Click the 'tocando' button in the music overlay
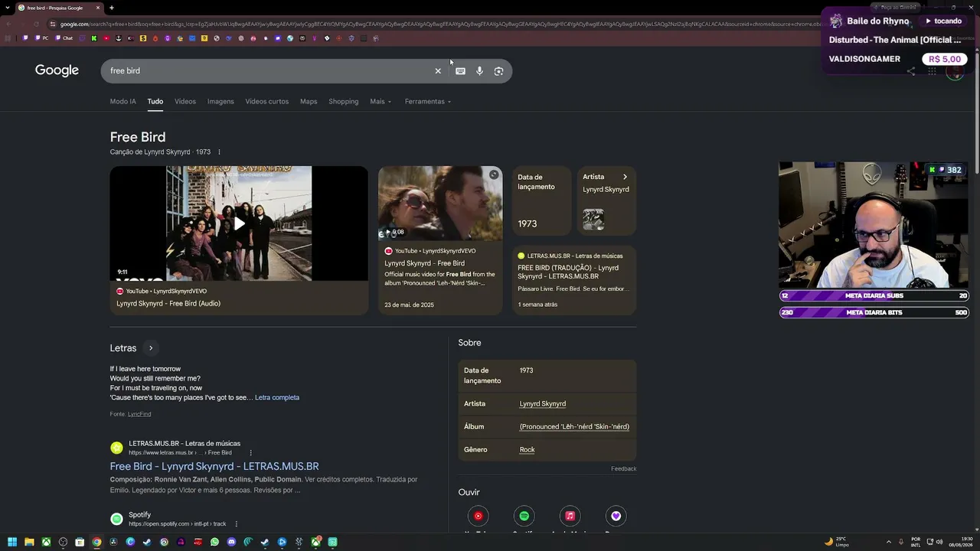 (x=943, y=21)
